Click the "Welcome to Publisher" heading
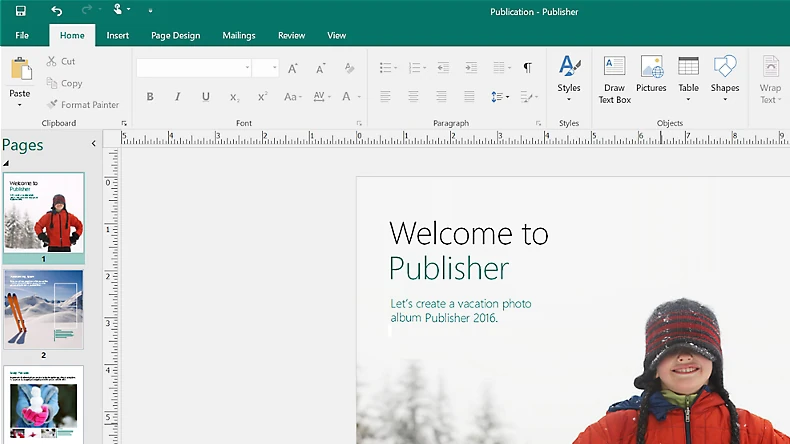The image size is (790, 444). (469, 250)
